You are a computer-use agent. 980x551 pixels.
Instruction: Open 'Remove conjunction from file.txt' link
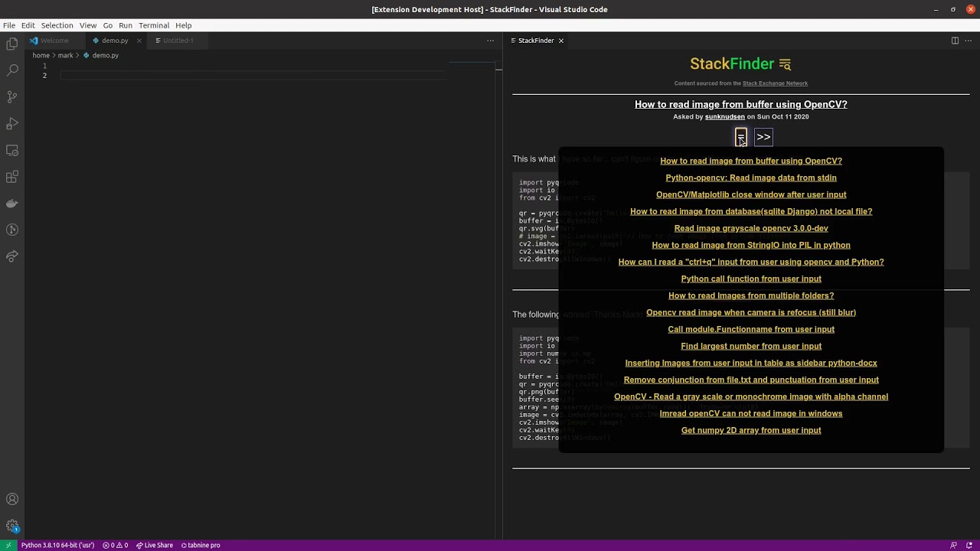(751, 380)
